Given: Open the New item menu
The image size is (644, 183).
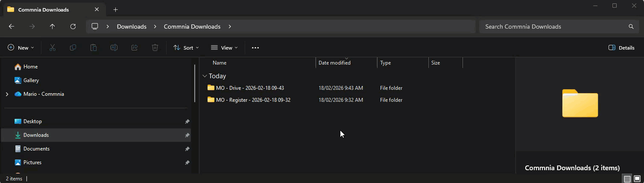Looking at the screenshot, I should coord(20,48).
